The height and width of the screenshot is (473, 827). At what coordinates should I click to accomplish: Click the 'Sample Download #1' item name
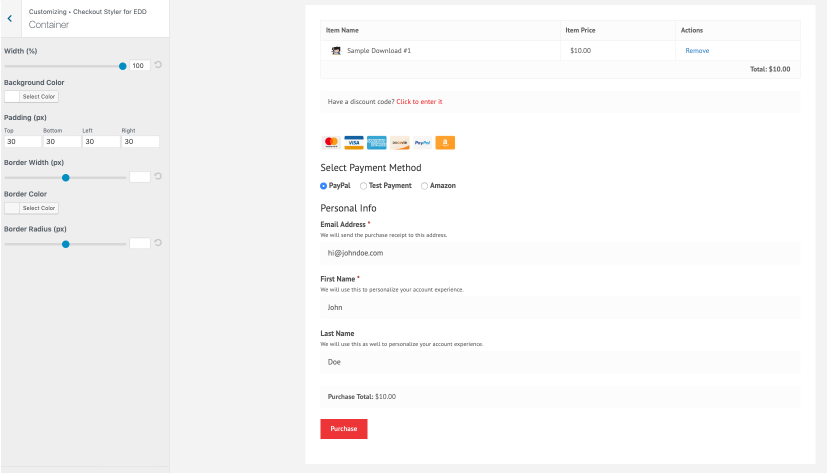tap(379, 51)
